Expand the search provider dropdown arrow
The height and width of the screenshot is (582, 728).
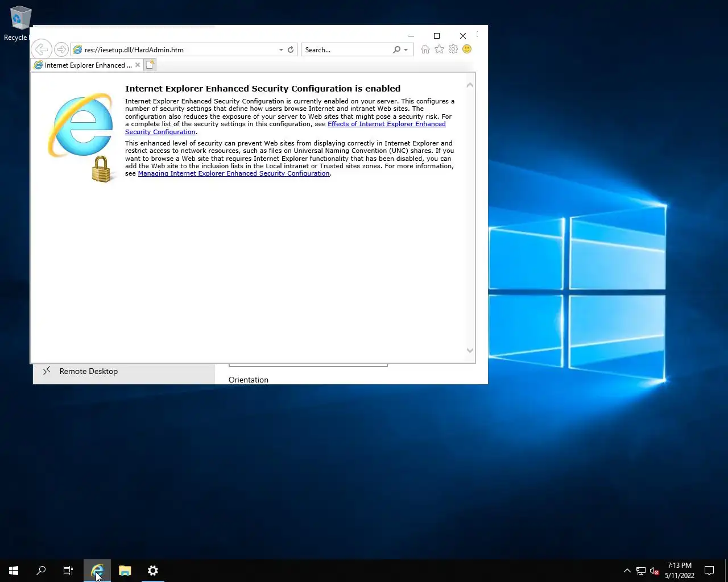pyautogui.click(x=406, y=49)
